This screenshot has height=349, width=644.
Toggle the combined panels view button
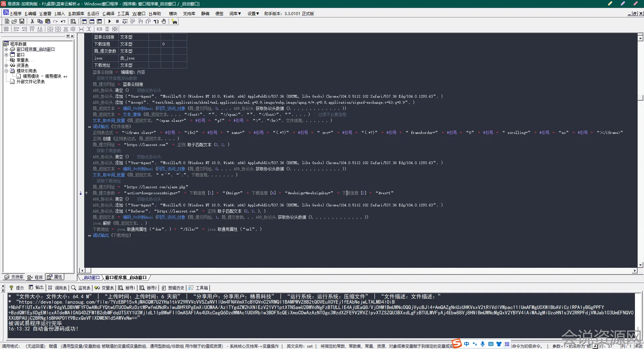pos(99,21)
